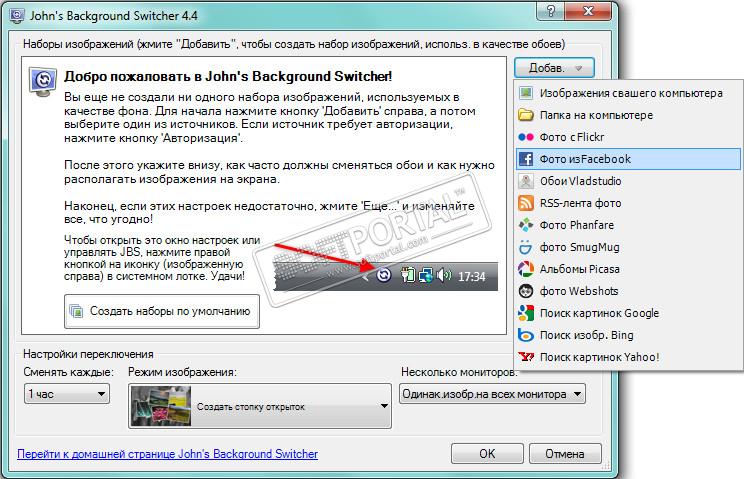Choose photos from Flickr
This screenshot has width=744, height=479.
click(628, 137)
